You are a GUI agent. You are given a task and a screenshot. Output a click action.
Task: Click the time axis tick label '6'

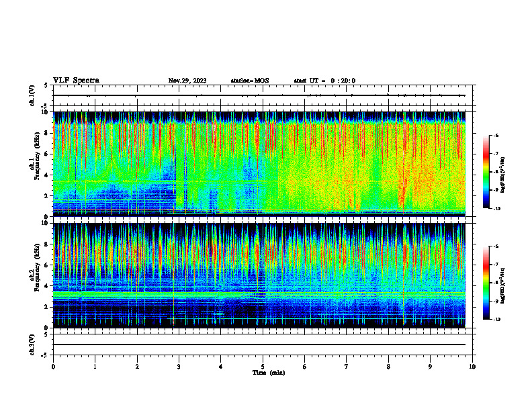[x=305, y=367]
